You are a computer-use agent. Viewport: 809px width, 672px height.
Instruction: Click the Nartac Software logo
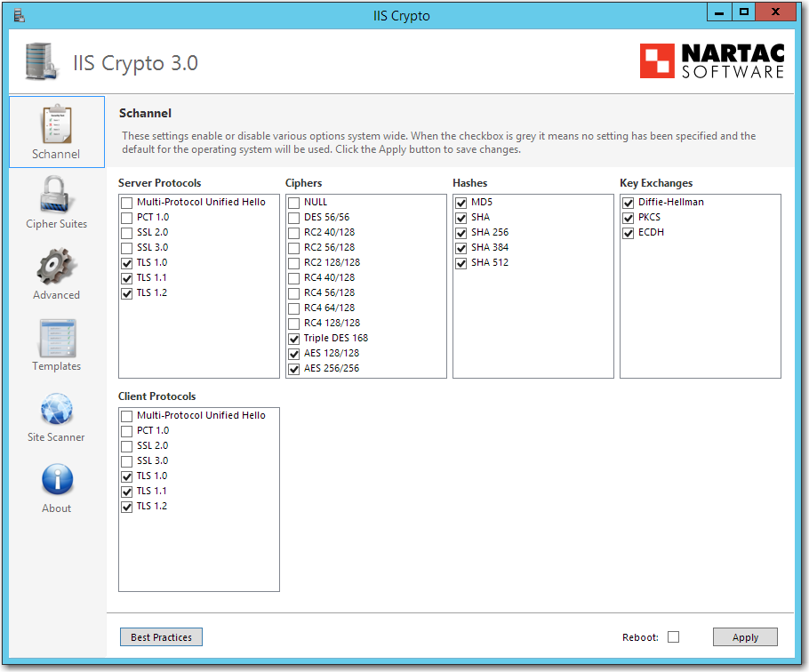click(x=712, y=61)
